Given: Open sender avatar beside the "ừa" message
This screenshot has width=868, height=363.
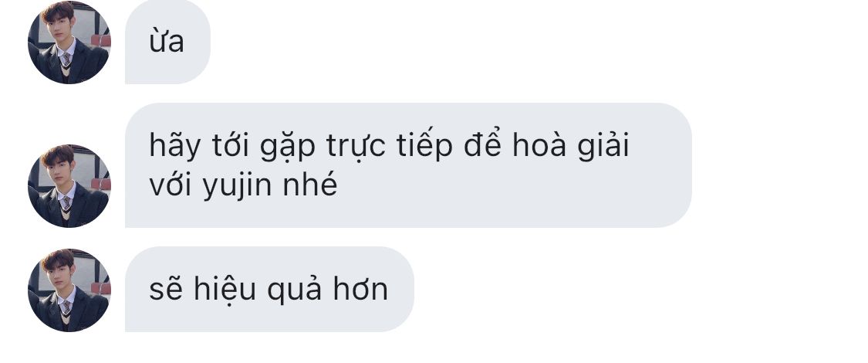Looking at the screenshot, I should coord(69,42).
